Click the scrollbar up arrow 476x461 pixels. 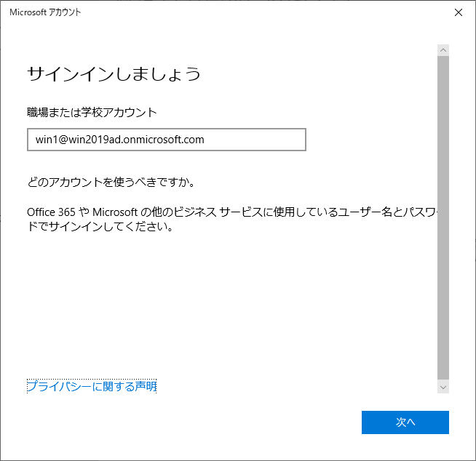coord(443,50)
